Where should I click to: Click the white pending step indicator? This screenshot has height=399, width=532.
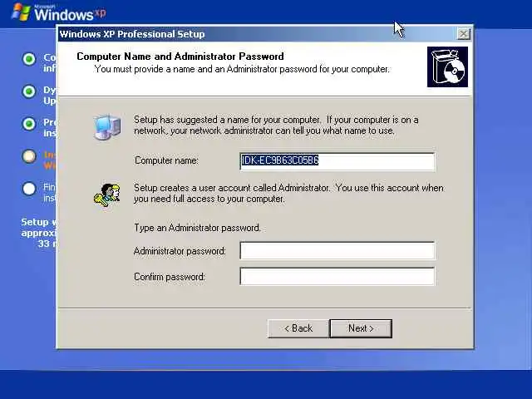tap(29, 189)
